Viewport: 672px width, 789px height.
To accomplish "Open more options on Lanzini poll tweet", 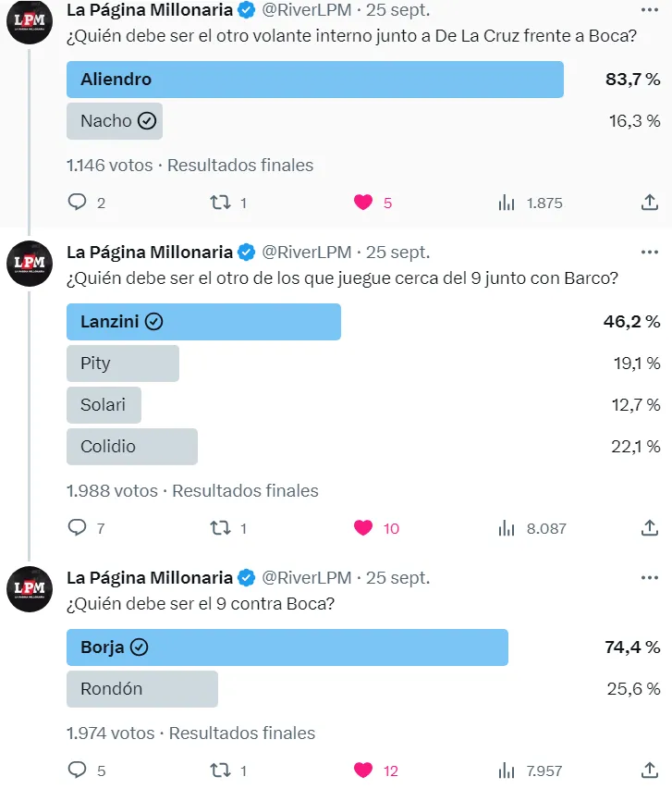I will [650, 252].
